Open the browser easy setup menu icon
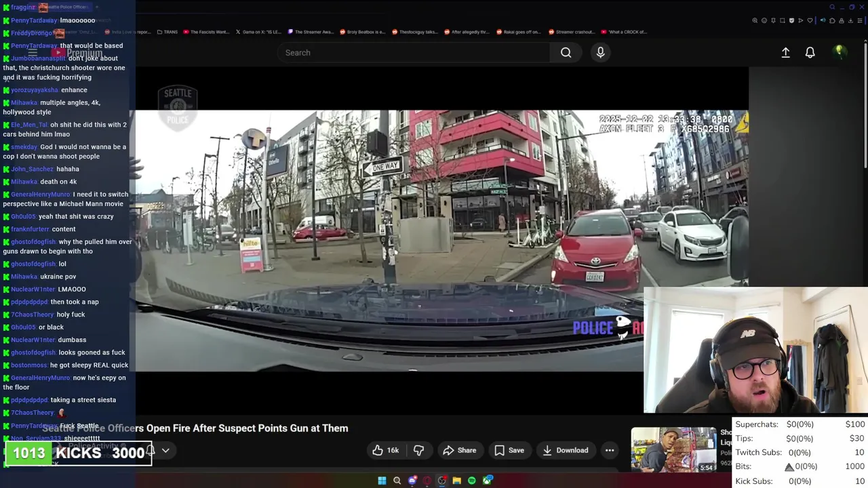Image resolution: width=868 pixels, height=488 pixels. pyautogui.click(x=860, y=20)
